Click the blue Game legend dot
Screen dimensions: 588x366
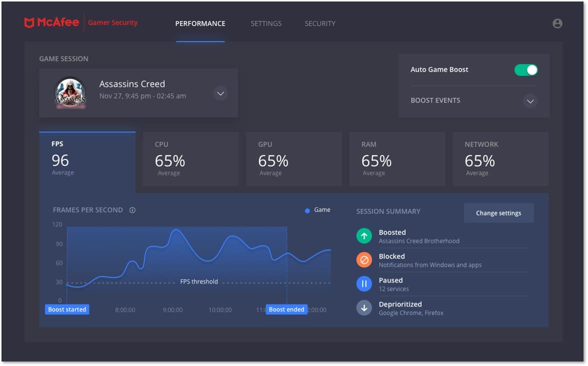pyautogui.click(x=307, y=211)
